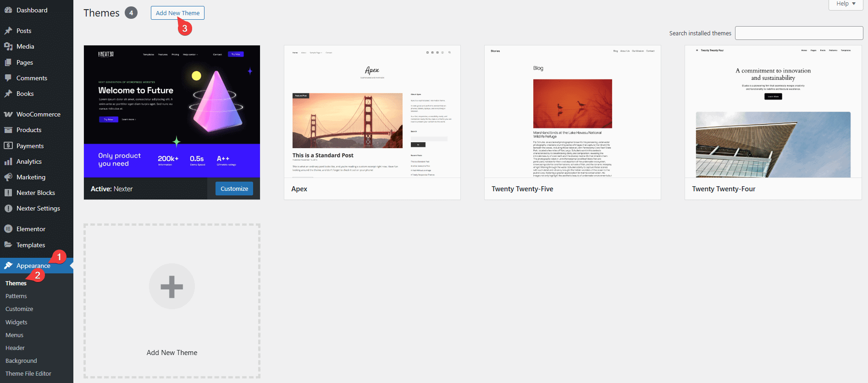The width and height of the screenshot is (868, 383).
Task: Open Twenty Twenty-Four theme preview image
Action: click(773, 111)
